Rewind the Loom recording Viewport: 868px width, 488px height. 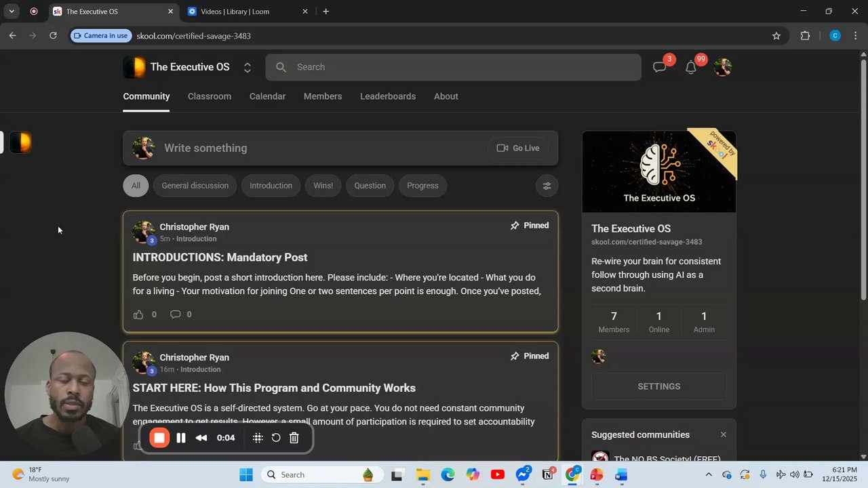tap(201, 438)
